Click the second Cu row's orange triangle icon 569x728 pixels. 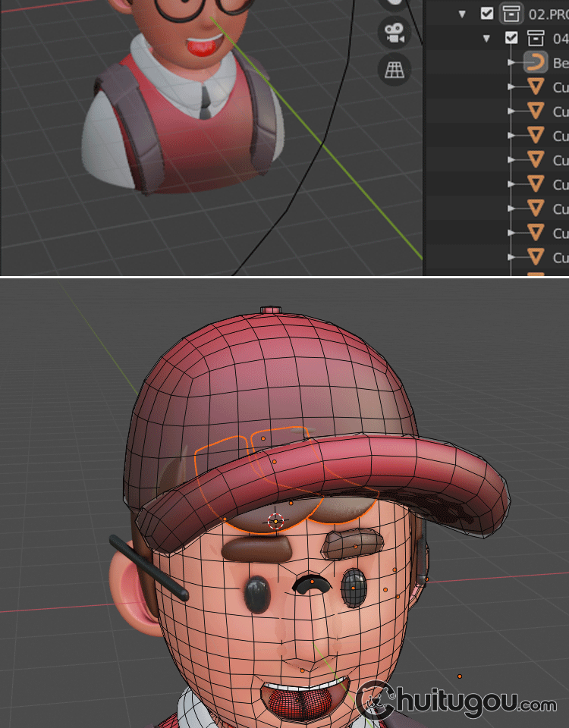click(536, 111)
